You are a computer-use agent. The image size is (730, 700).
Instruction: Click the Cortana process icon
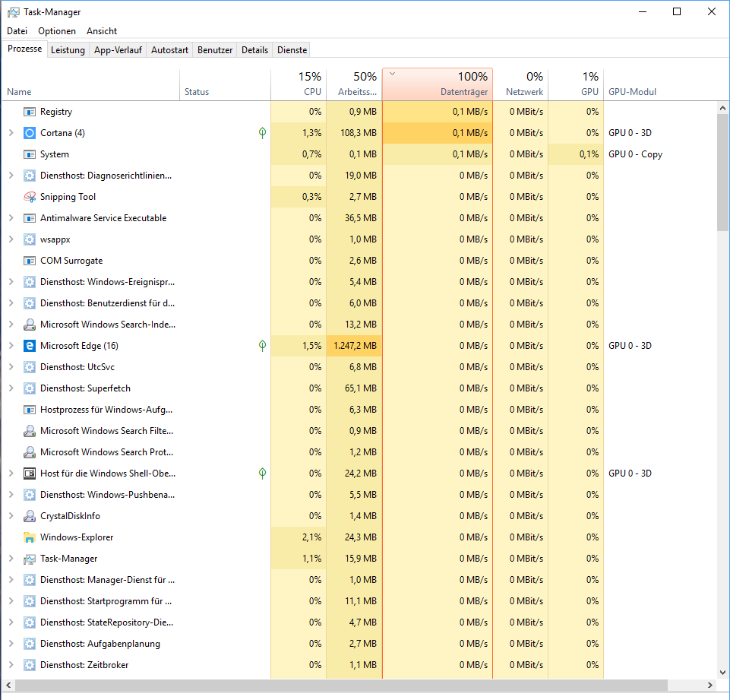point(30,133)
